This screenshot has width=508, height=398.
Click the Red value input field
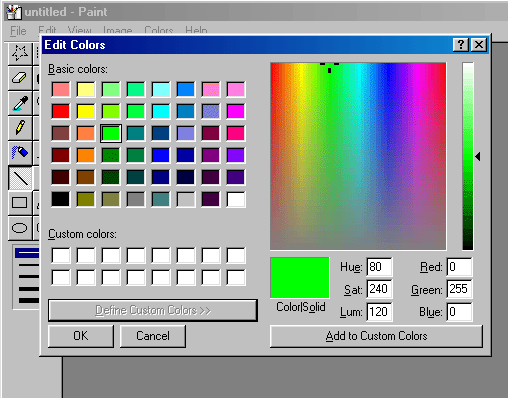[459, 267]
